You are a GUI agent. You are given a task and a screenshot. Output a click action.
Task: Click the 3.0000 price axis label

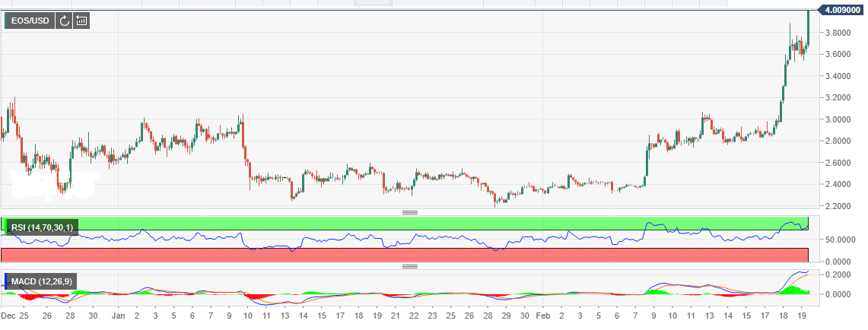pos(838,119)
